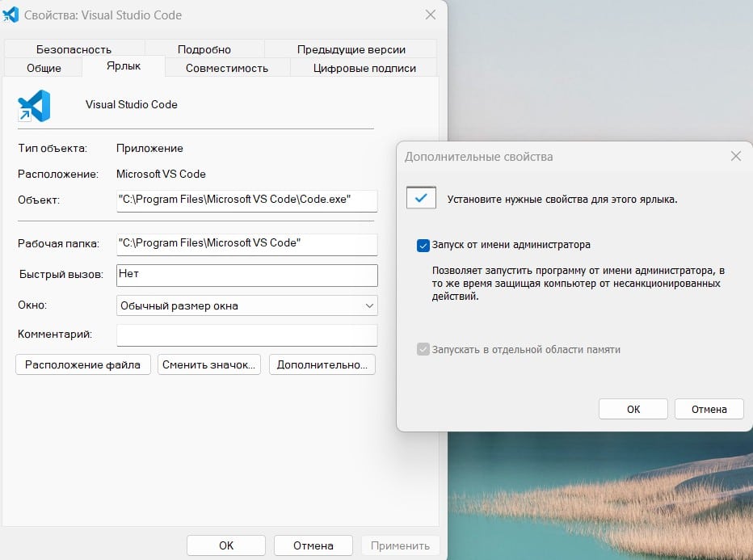Open the Цифровые подписи tab
The width and height of the screenshot is (753, 560).
pos(364,68)
